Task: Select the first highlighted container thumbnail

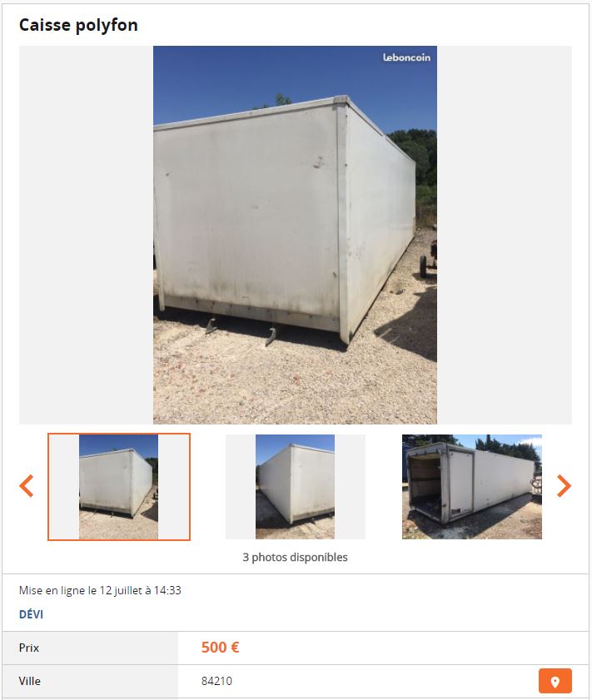Action: coord(119,487)
